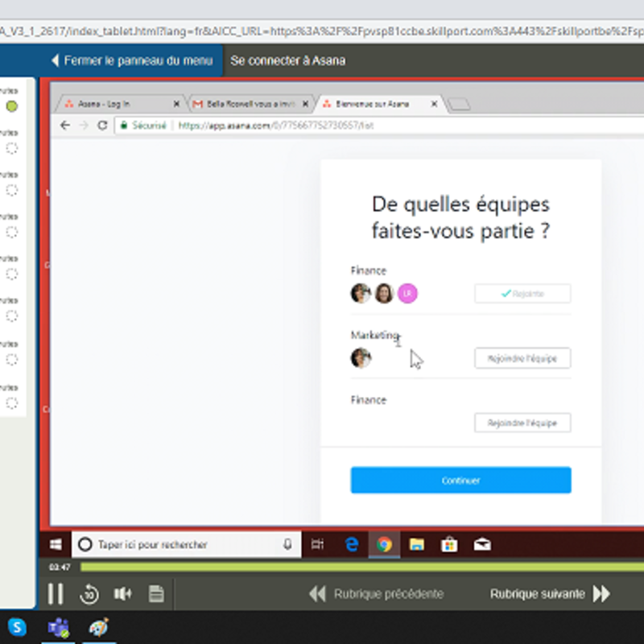The width and height of the screenshot is (644, 644).
Task: Go to Rubrique précédente
Action: (x=376, y=593)
